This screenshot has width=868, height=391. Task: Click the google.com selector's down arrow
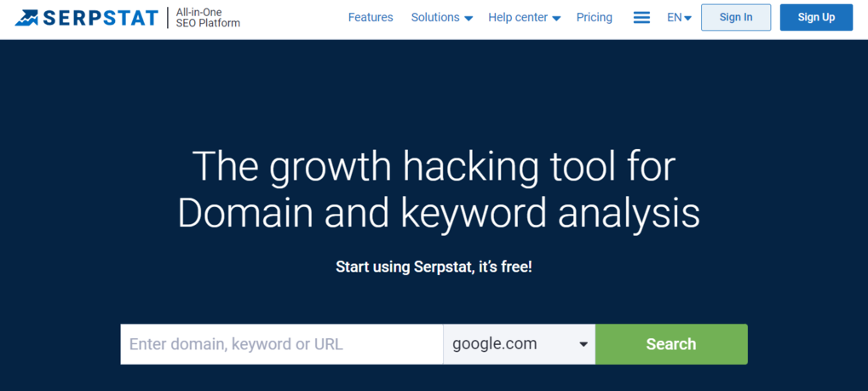583,345
